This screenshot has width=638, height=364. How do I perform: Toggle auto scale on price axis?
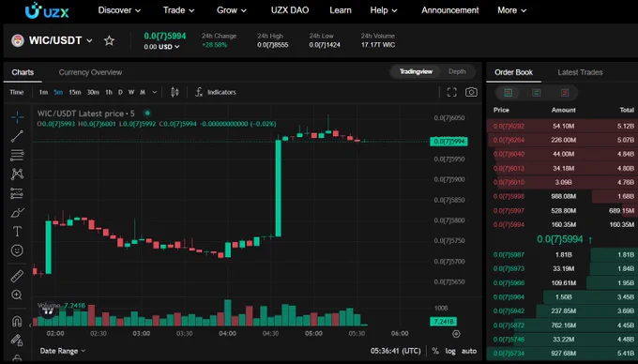pyautogui.click(x=469, y=351)
